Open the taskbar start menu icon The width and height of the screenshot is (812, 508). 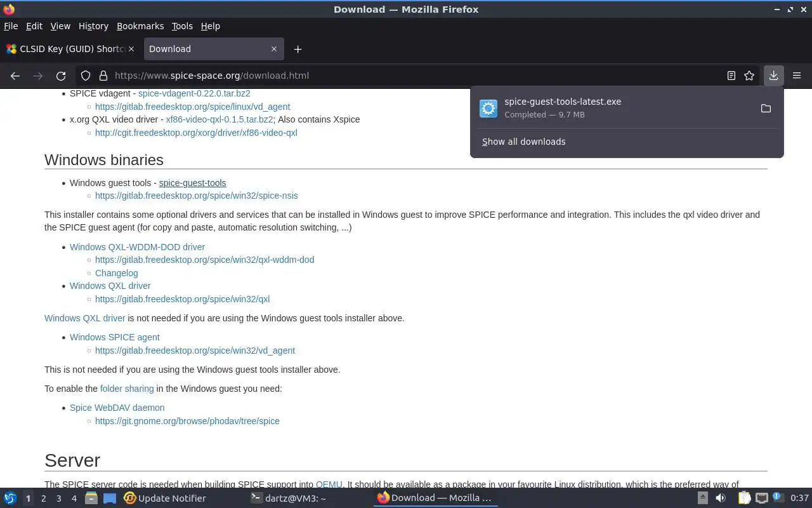(x=10, y=498)
